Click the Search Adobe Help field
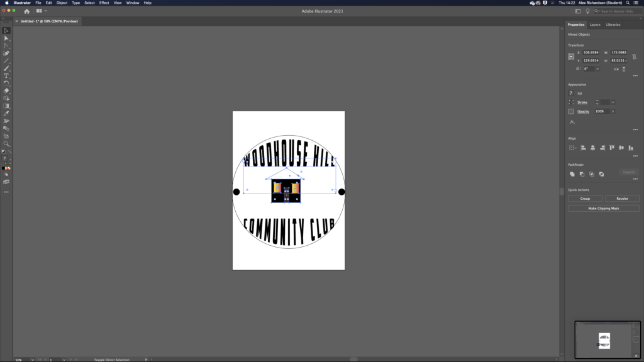The height and width of the screenshot is (362, 644). (618, 11)
